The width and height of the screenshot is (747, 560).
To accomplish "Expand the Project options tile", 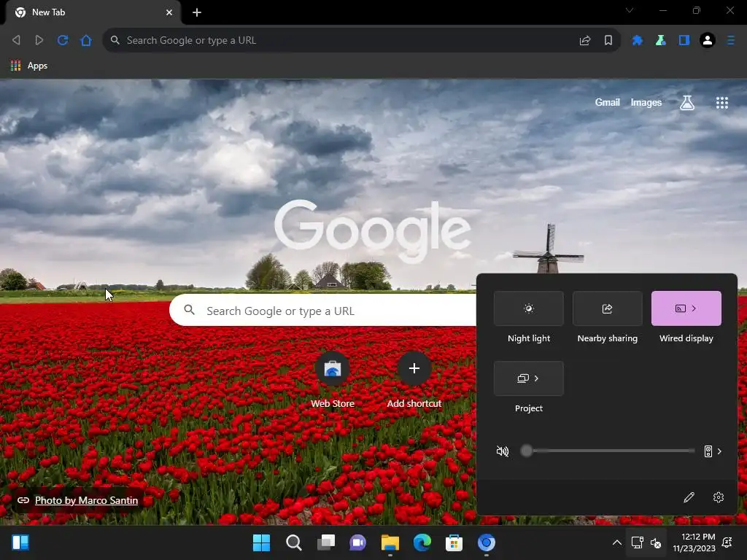I will pyautogui.click(x=529, y=378).
